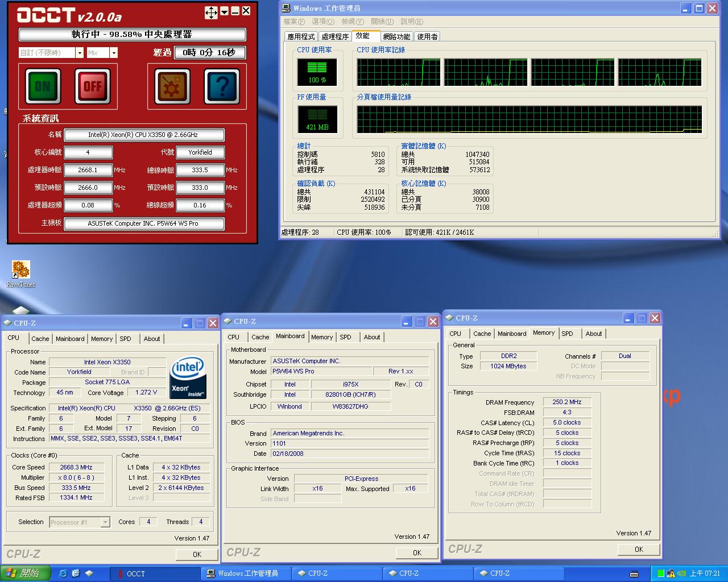
Task: Click the green CPU usage tray icon
Action: point(660,574)
